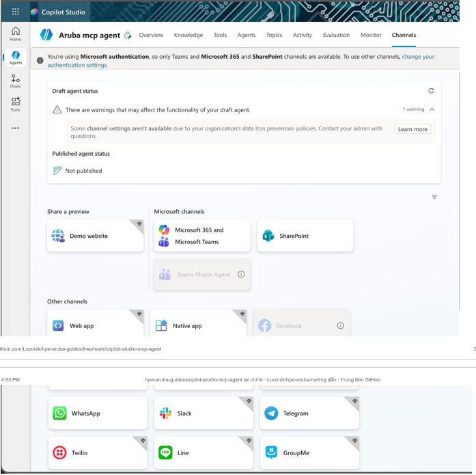Screen dimensions: 476x475
Task: Collapse the 1 warning section chevron
Action: click(432, 109)
